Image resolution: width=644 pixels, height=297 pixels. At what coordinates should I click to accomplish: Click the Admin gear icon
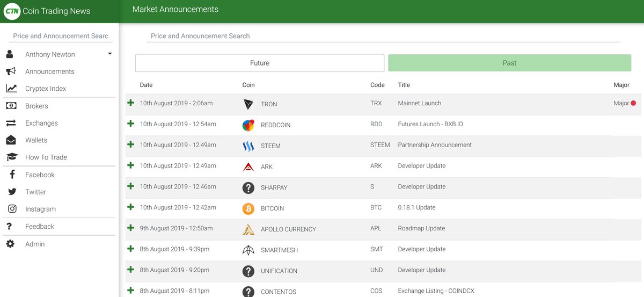(x=10, y=244)
